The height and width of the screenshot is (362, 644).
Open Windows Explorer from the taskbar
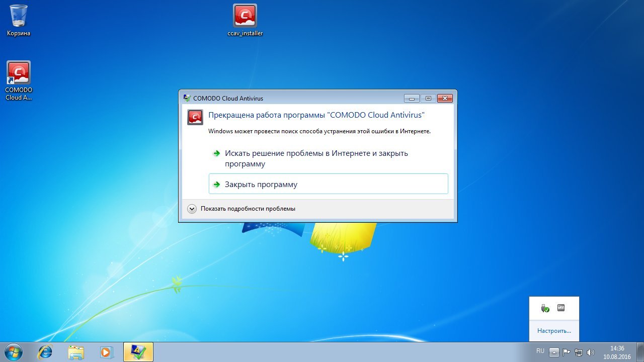coord(75,352)
